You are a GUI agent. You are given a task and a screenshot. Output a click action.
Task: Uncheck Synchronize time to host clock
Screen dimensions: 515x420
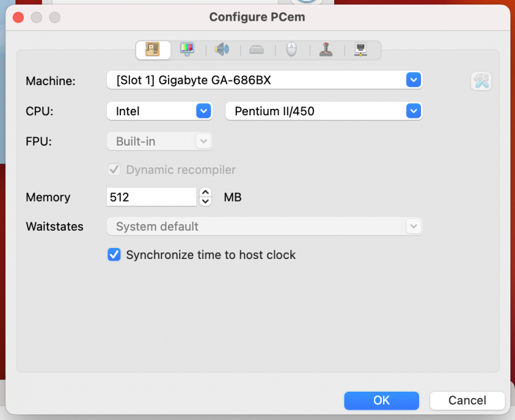(x=114, y=254)
